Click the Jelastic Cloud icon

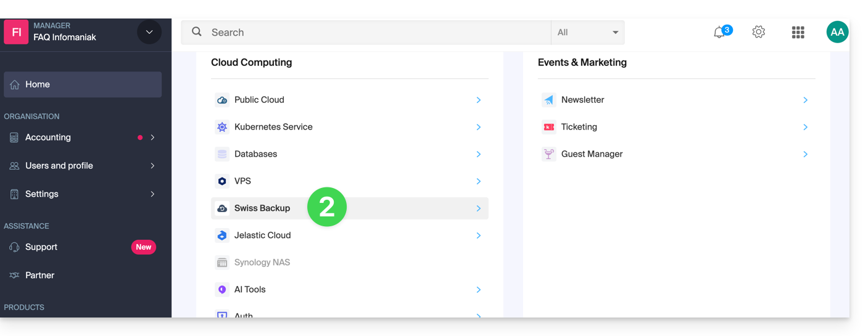222,236
